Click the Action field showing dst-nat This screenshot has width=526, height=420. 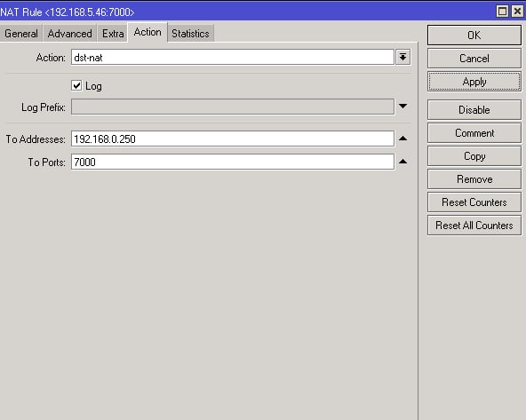coord(233,57)
